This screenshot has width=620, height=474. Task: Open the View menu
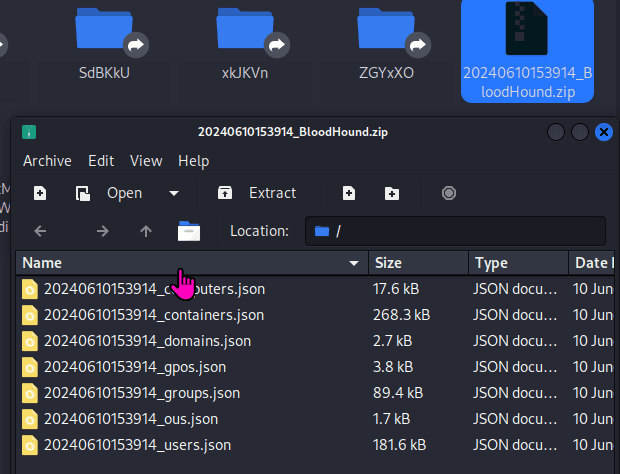(146, 160)
